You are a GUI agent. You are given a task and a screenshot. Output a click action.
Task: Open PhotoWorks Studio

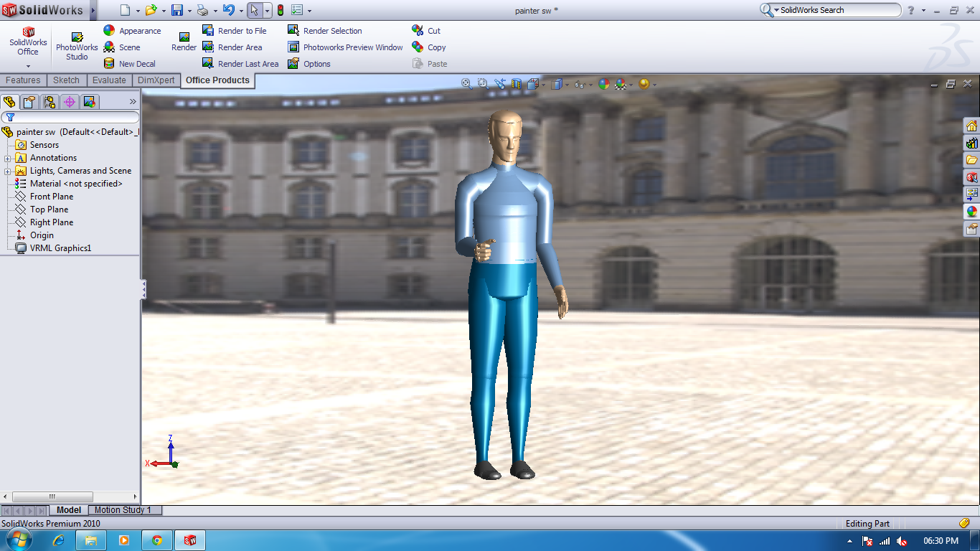click(x=77, y=47)
